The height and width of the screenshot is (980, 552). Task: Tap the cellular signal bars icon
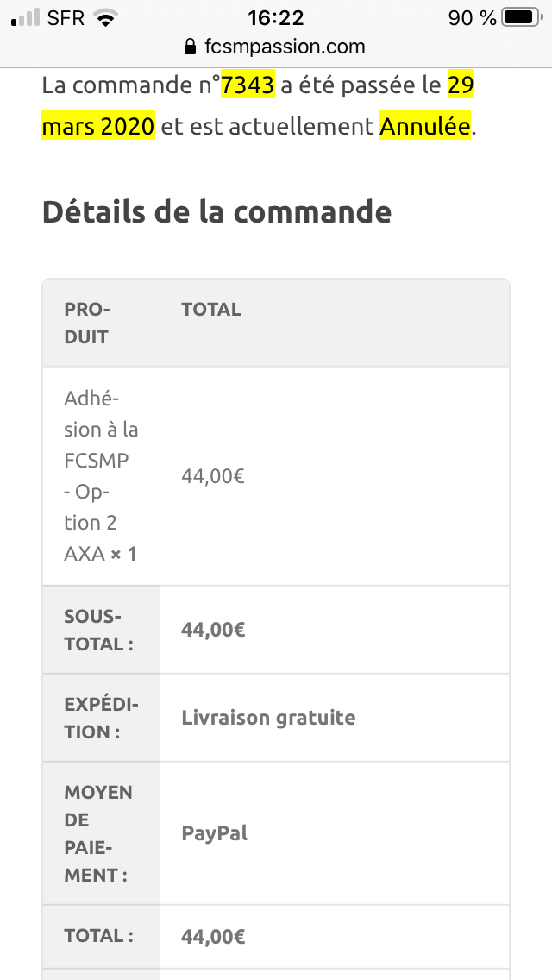26,18
